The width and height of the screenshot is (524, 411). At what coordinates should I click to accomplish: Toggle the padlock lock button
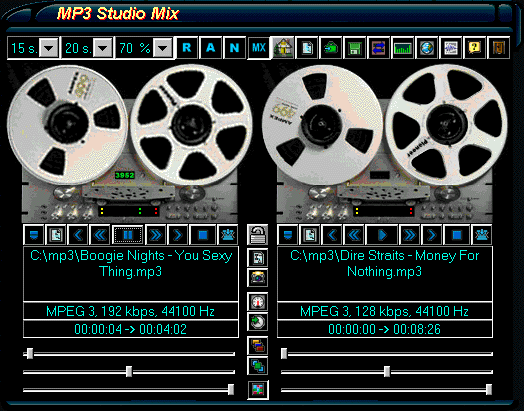point(258,235)
